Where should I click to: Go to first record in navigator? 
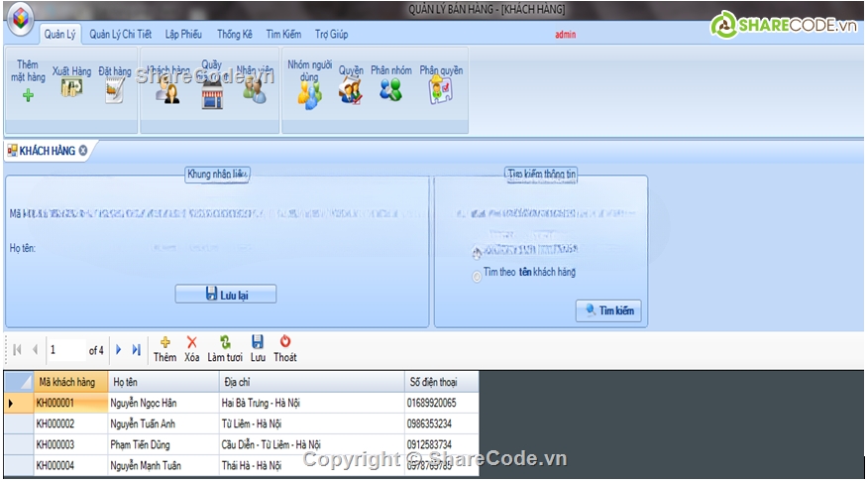[x=17, y=349]
